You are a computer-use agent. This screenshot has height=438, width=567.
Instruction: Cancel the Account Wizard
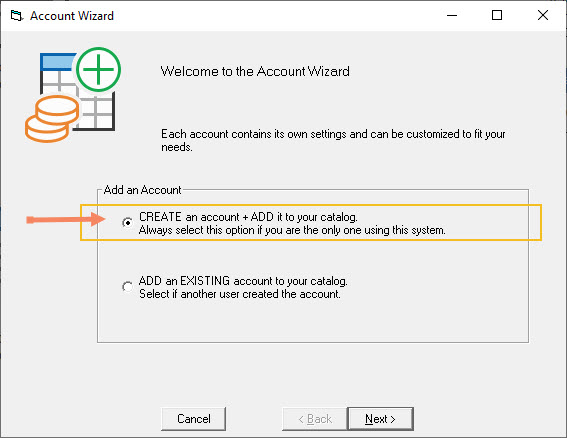[193, 419]
